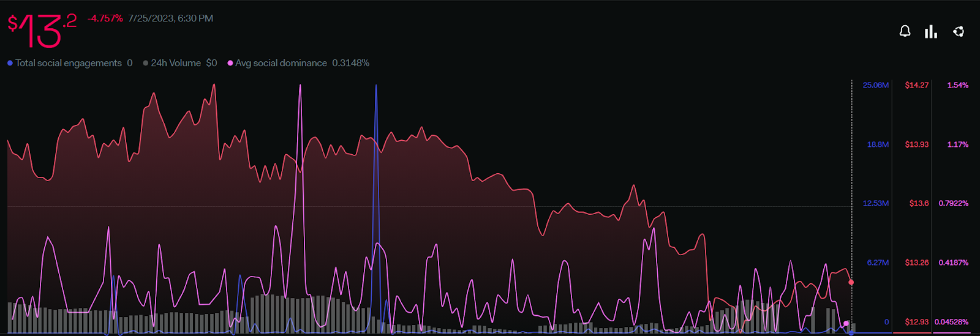This screenshot has height=336, width=980.
Task: Hide the 24h Volume series
Action: pyautogui.click(x=176, y=63)
